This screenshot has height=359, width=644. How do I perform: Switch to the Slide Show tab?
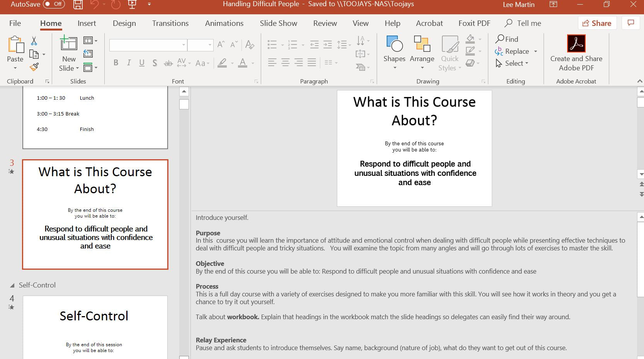point(279,23)
